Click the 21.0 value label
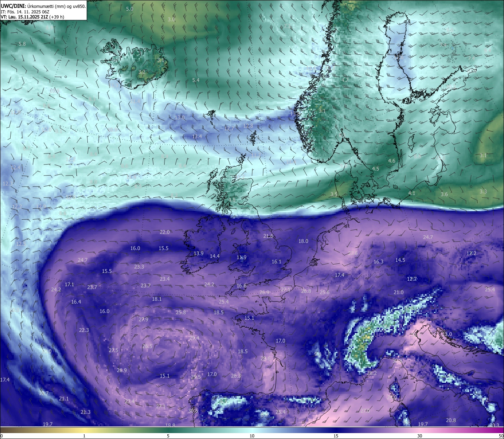 [398, 293]
